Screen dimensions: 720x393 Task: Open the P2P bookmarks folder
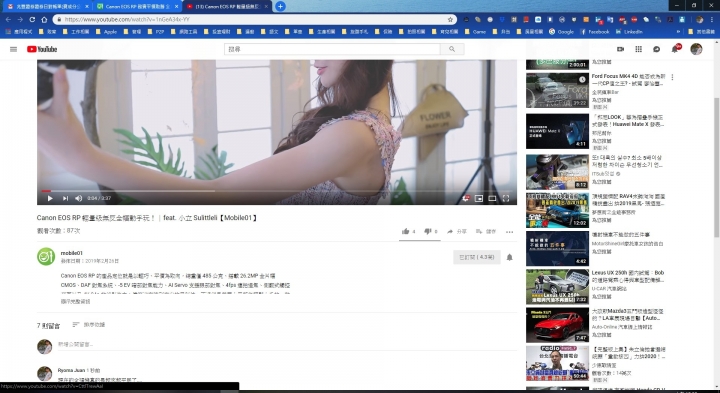pos(156,32)
